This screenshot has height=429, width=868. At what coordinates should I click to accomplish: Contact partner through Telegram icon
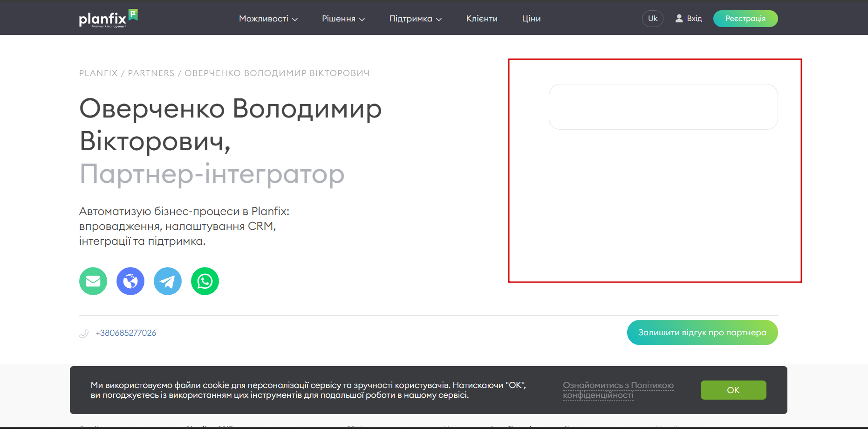[168, 281]
